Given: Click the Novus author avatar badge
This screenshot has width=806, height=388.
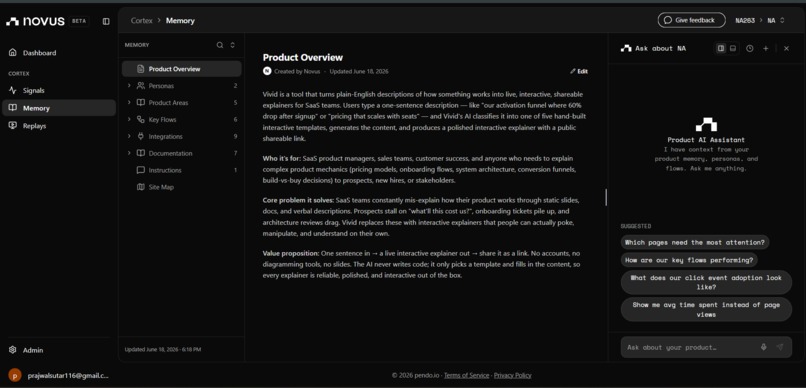Looking at the screenshot, I should point(267,71).
